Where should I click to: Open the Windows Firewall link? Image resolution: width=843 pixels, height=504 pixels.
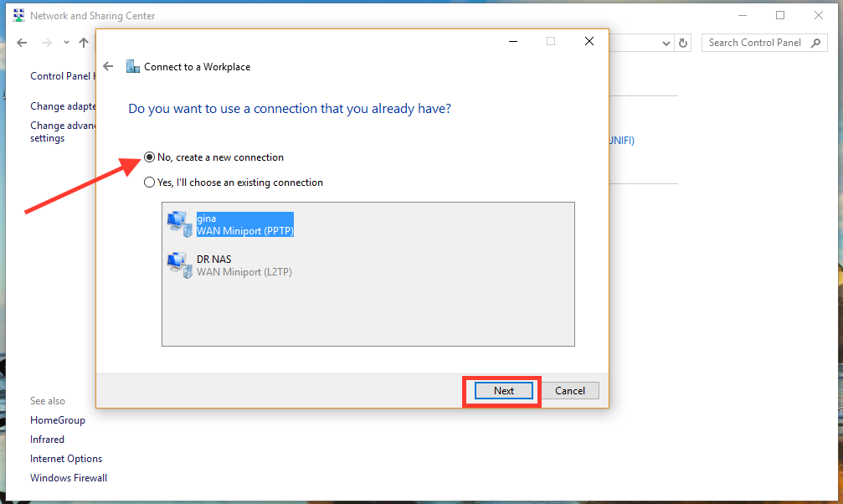pyautogui.click(x=69, y=478)
